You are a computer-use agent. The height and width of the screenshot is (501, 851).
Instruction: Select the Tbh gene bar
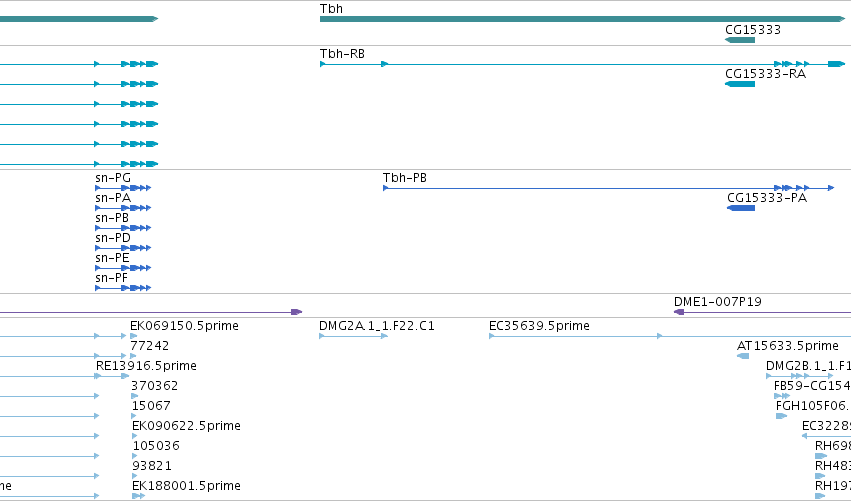[582, 19]
